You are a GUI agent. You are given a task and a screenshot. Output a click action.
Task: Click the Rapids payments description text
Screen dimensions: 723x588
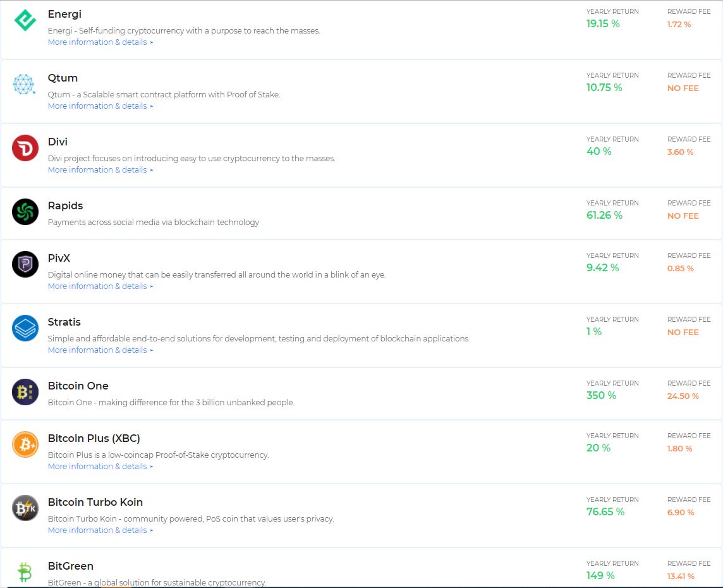click(154, 223)
